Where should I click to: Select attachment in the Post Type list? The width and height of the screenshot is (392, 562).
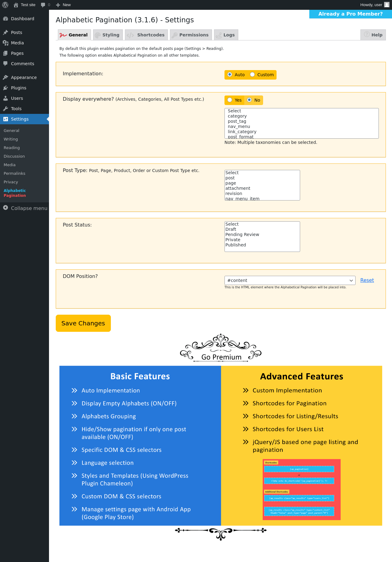point(262,188)
